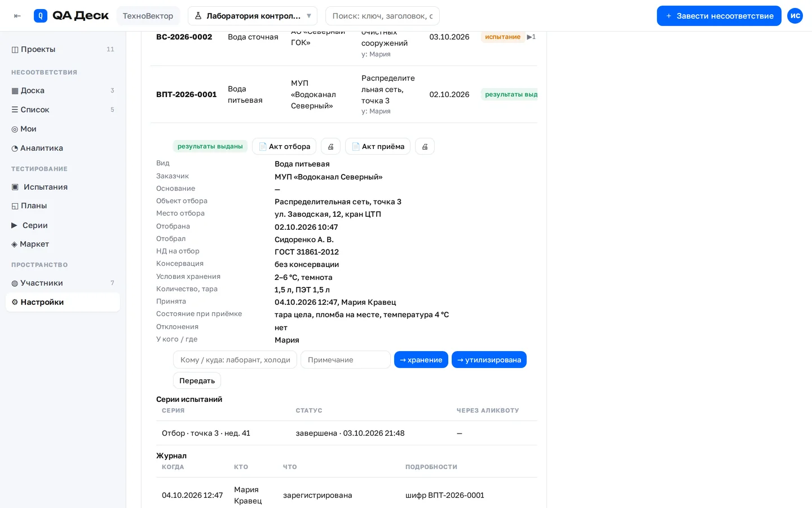Click the завершена · 03.10.2026 21:48 status
Screen dimensions: 812x508
pos(350,433)
